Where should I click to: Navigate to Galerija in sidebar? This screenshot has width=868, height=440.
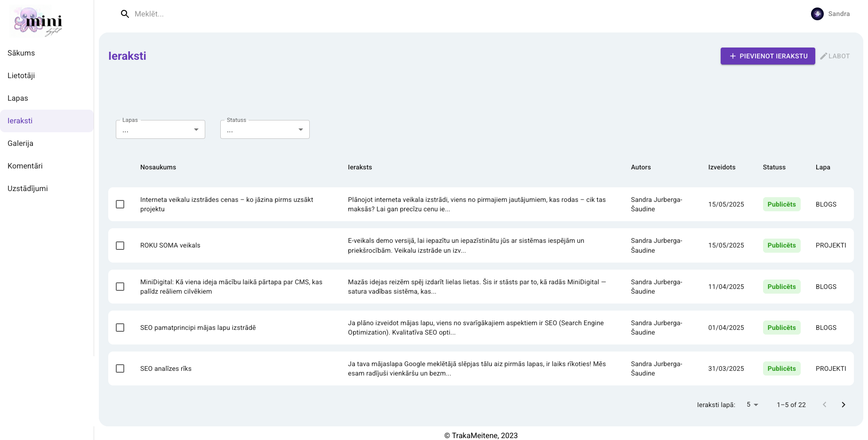point(20,144)
